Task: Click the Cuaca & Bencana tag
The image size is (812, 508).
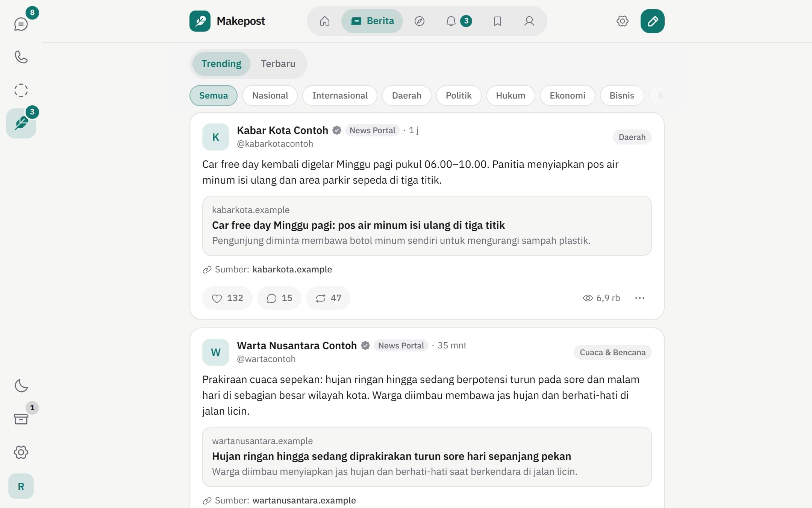Action: [x=613, y=352]
